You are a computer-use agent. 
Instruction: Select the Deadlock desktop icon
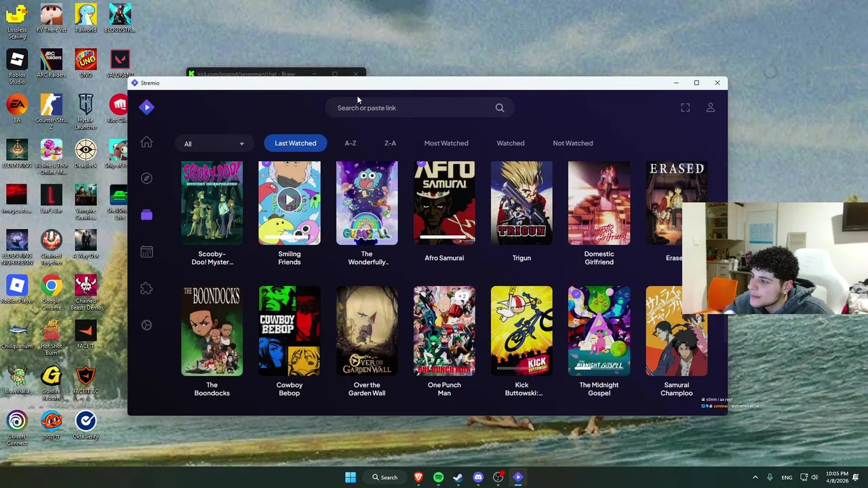[85, 154]
